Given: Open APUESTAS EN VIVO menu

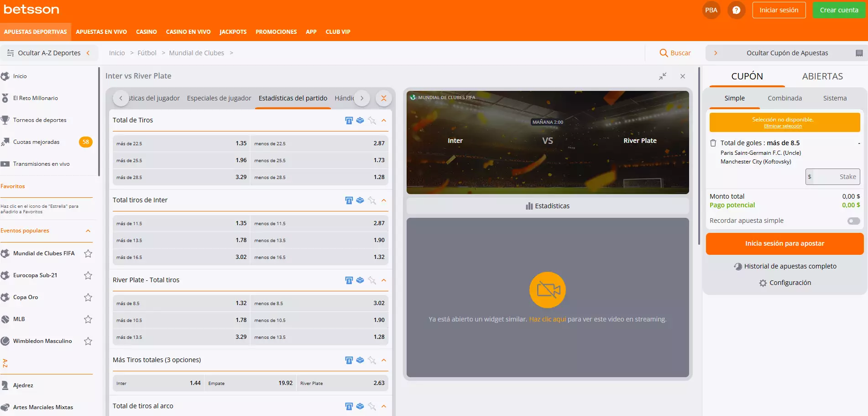Looking at the screenshot, I should [x=101, y=32].
